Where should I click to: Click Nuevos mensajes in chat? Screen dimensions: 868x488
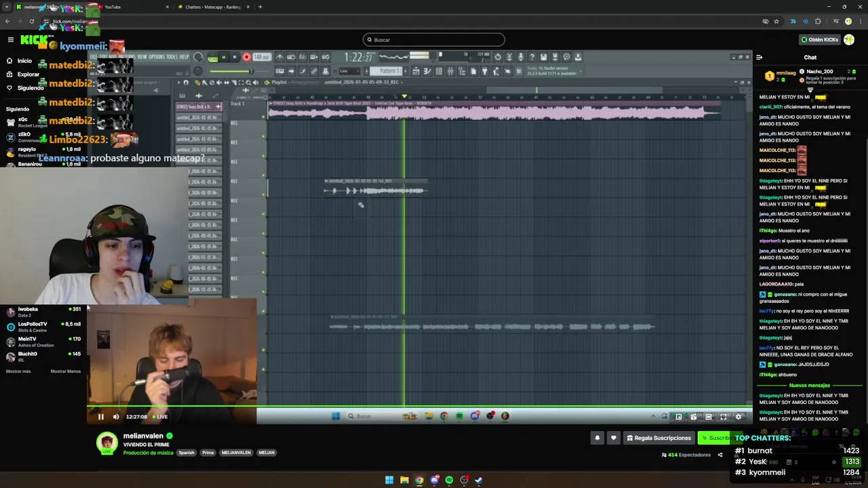[809, 386]
